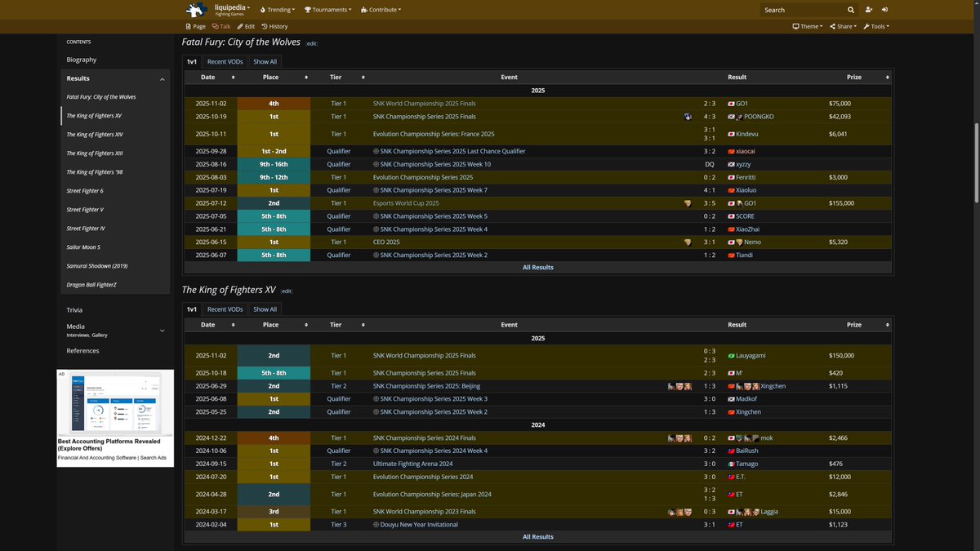
Task: Click character icon in CEO 2025 event row
Action: pyautogui.click(x=688, y=242)
